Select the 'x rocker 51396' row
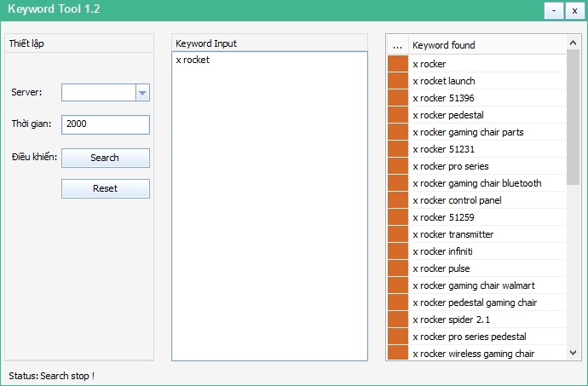 (x=476, y=98)
